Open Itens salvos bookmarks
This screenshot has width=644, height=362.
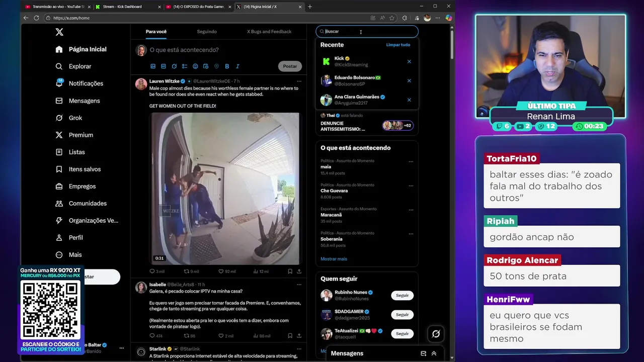(x=78, y=169)
